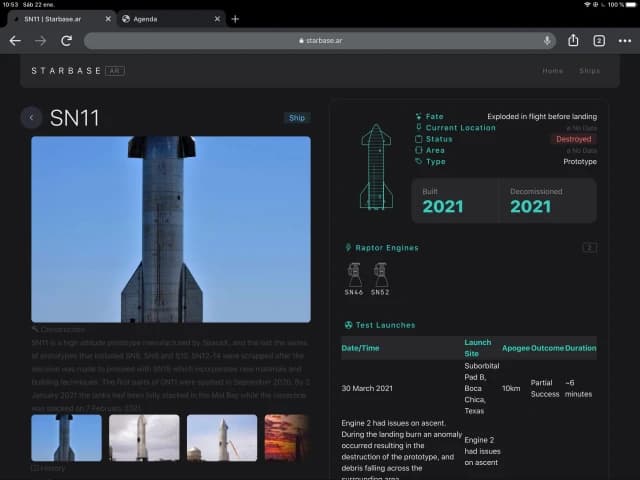
Task: Click the browser forward arrow
Action: pyautogui.click(x=40, y=41)
